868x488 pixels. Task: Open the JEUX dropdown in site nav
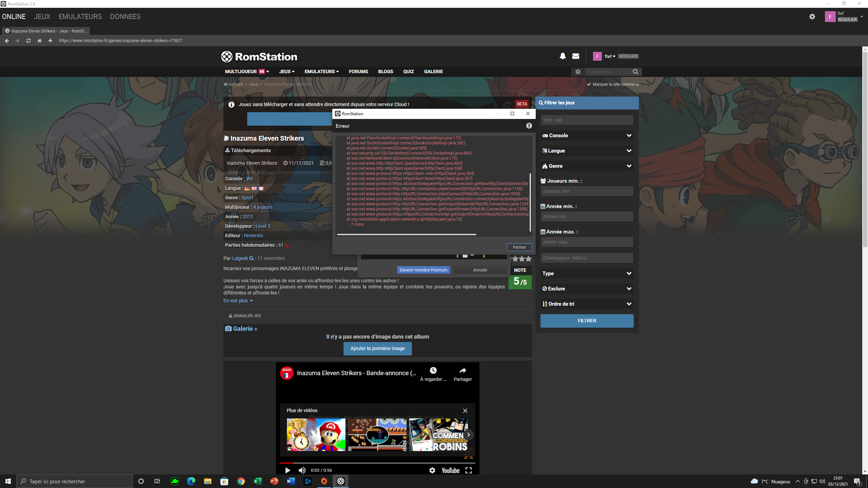pyautogui.click(x=287, y=72)
